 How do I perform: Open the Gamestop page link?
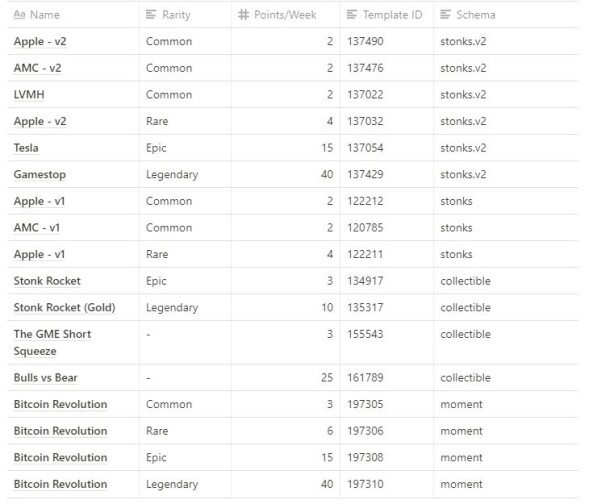coord(40,175)
